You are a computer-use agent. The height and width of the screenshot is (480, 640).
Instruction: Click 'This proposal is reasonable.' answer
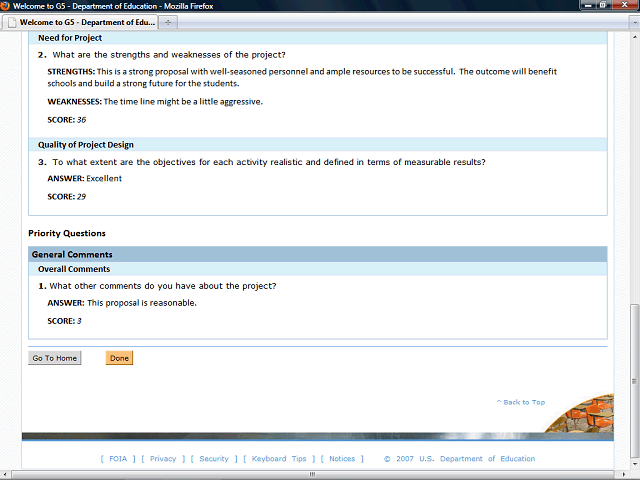click(142, 303)
